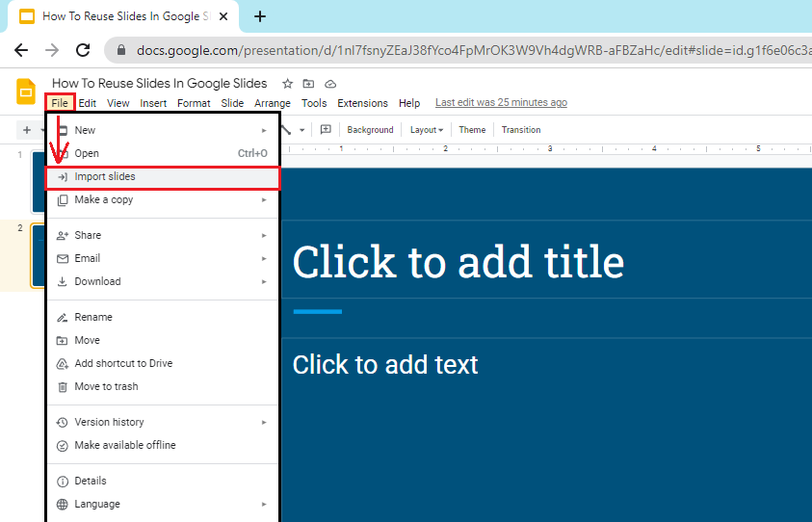Viewport: 812px width, 522px height.
Task: Choose Move to trash in File menu
Action: pos(163,387)
